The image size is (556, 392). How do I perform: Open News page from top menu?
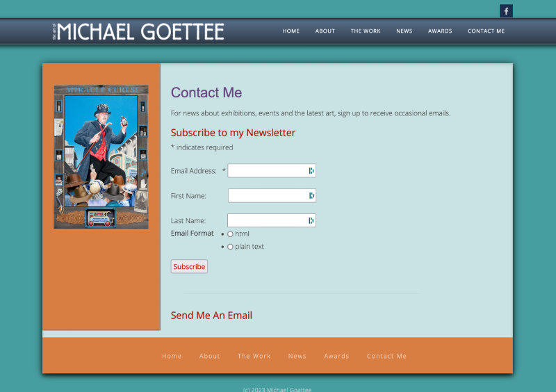[404, 31]
